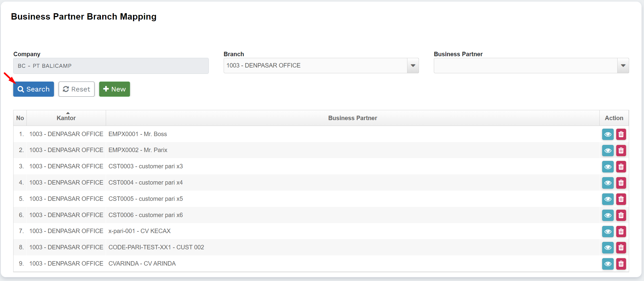
Task: Click the Business Partner combo box field
Action: pyautogui.click(x=525, y=66)
